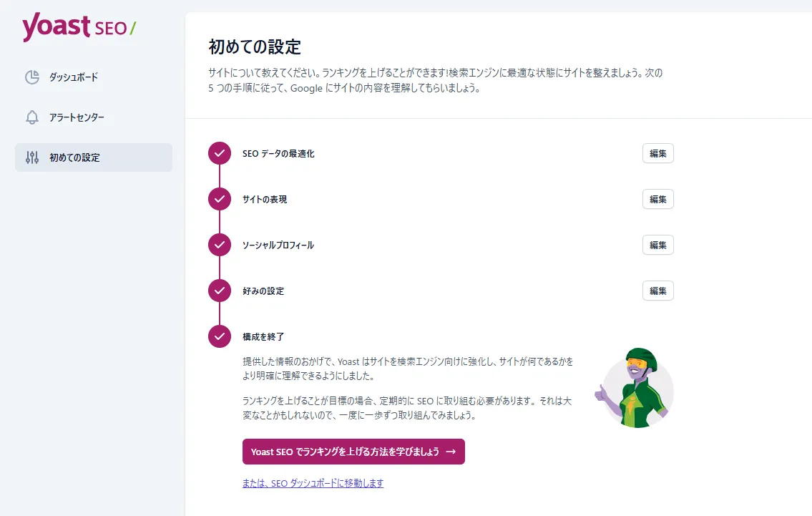
Task: Click the ソーシャルプロフィール step title
Action: point(278,245)
